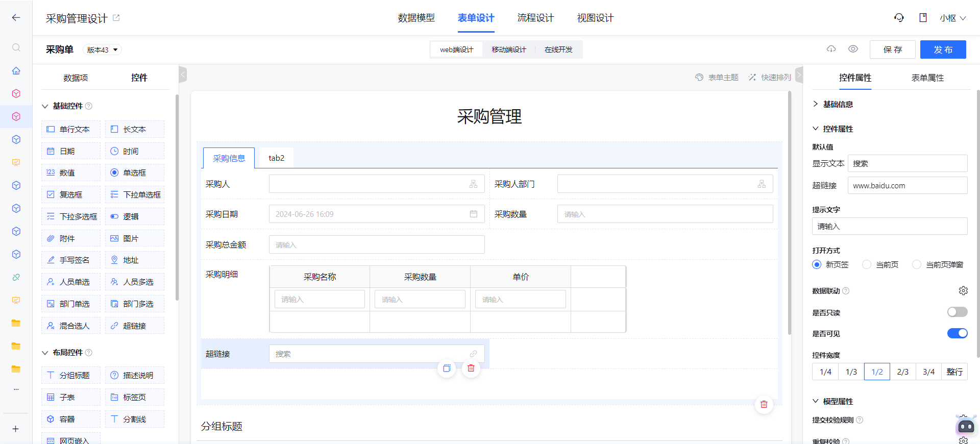980x444 pixels.
Task: Collapse the right properties panel
Action: coord(799,75)
